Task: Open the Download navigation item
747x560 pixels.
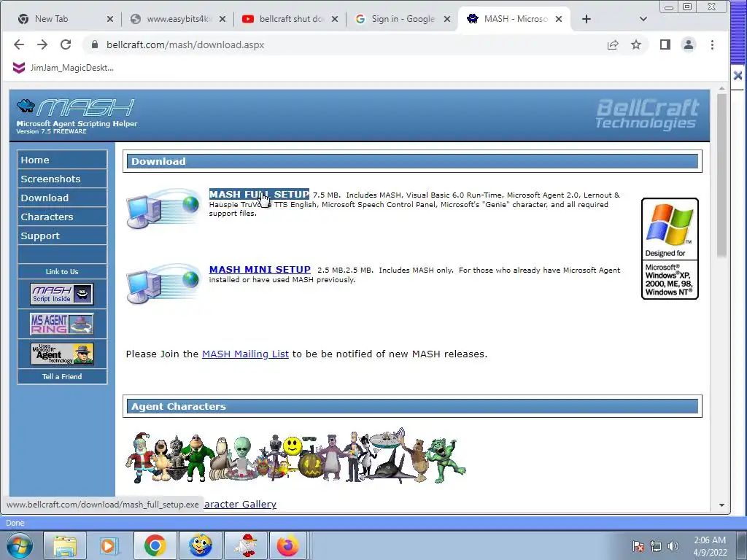Action: [x=62, y=198]
